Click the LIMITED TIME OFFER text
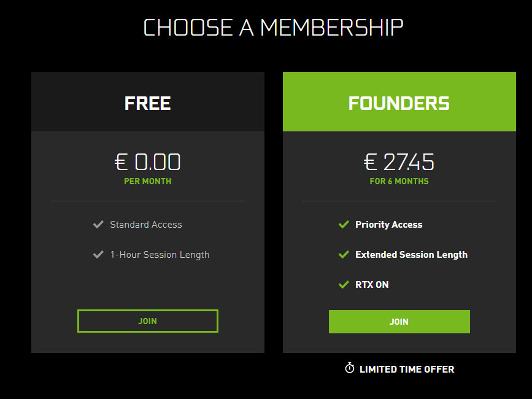This screenshot has height=399, width=532. pyautogui.click(x=407, y=369)
